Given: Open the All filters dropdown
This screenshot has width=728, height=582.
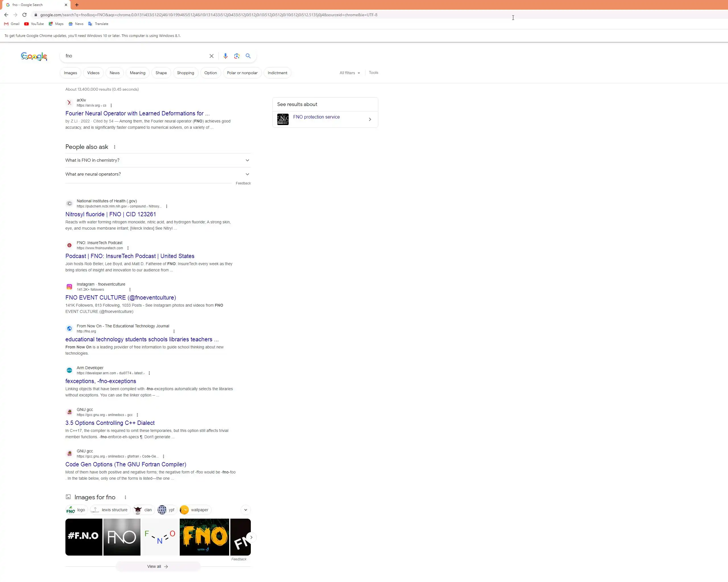Looking at the screenshot, I should click(x=349, y=73).
